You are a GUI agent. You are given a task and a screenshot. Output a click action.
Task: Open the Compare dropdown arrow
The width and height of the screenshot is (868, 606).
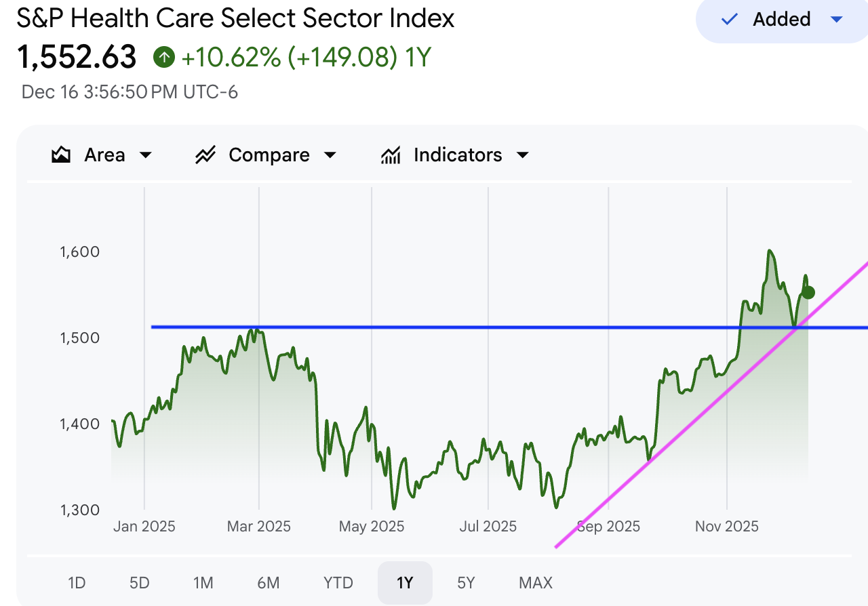tap(330, 155)
